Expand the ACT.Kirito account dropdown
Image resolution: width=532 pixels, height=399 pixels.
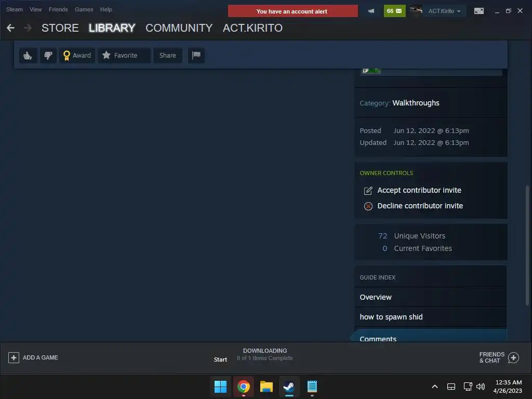pyautogui.click(x=445, y=11)
